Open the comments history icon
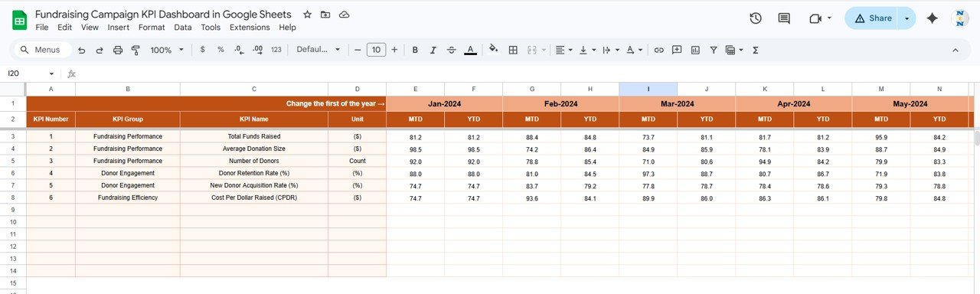Image resolution: width=980 pixels, height=294 pixels. (x=784, y=18)
